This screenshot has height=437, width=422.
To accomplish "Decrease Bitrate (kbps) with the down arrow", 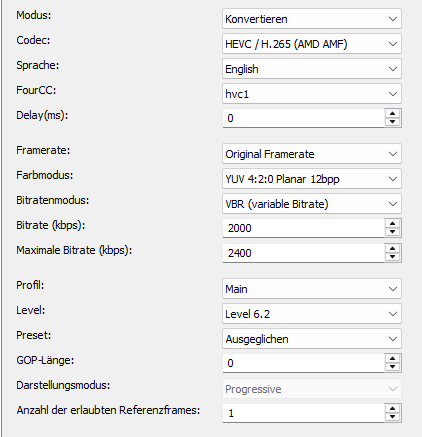I will [393, 232].
